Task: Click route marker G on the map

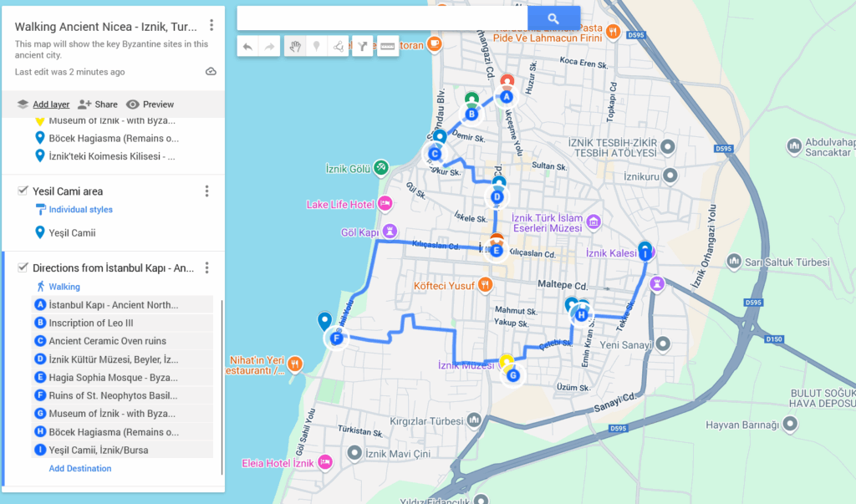Action: pyautogui.click(x=512, y=375)
